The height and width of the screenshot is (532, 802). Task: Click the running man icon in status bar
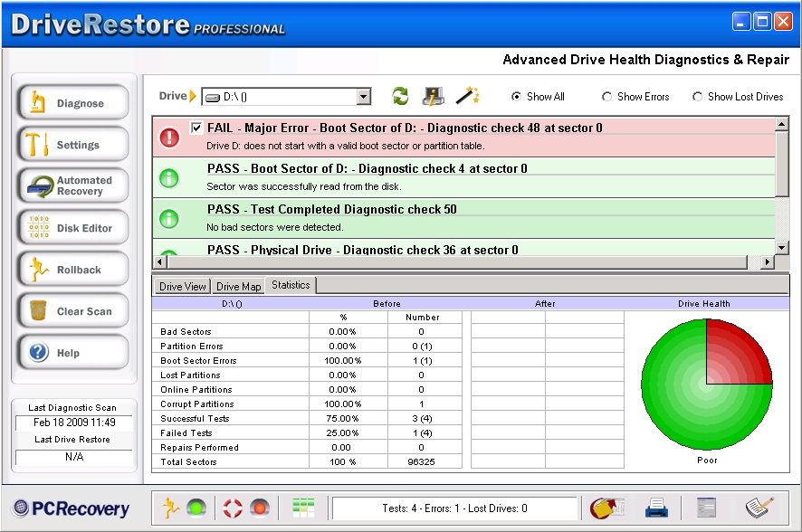[x=171, y=508]
